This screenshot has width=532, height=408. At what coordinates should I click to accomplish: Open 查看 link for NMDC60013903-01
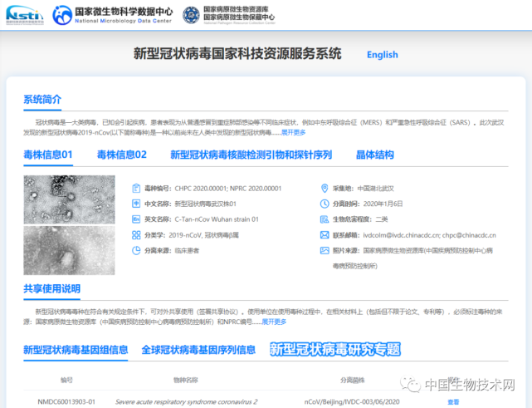click(x=453, y=402)
